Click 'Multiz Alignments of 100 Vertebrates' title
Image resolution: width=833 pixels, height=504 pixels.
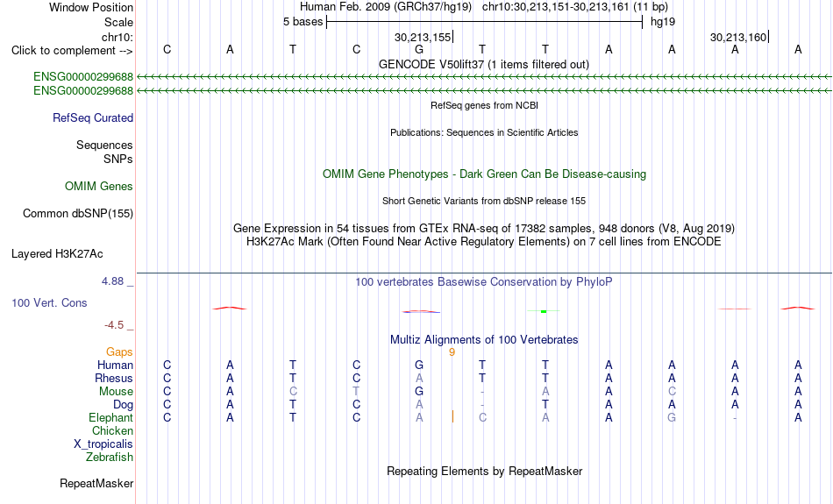pos(484,340)
